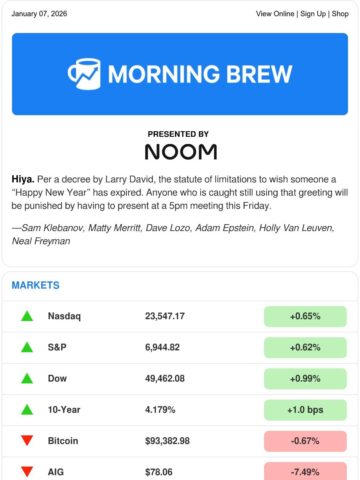Click the green up arrow beside Nasdaq
The height and width of the screenshot is (480, 360).
(x=27, y=316)
